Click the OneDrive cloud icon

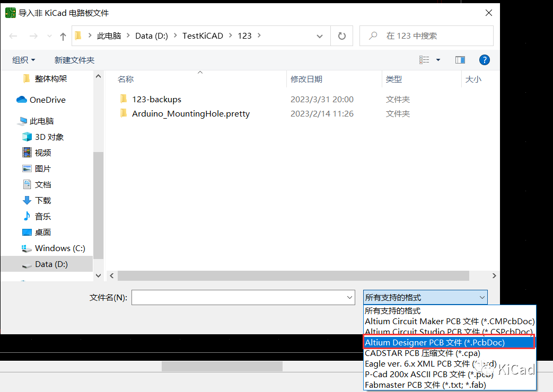pos(22,100)
